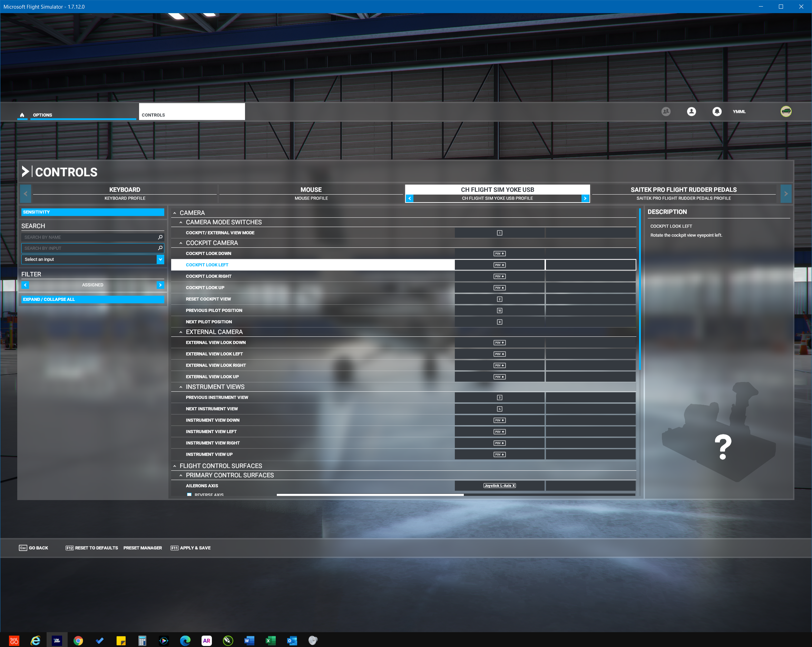Click POV binding for Instrument View Down
812x647 pixels.
pyautogui.click(x=499, y=420)
